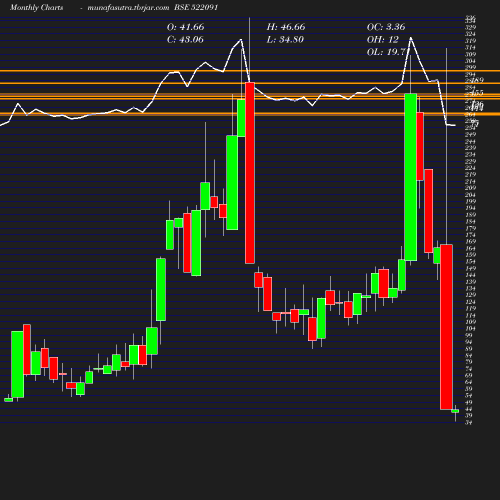
Task: Click the 74 price axis label
Action: [469, 369]
